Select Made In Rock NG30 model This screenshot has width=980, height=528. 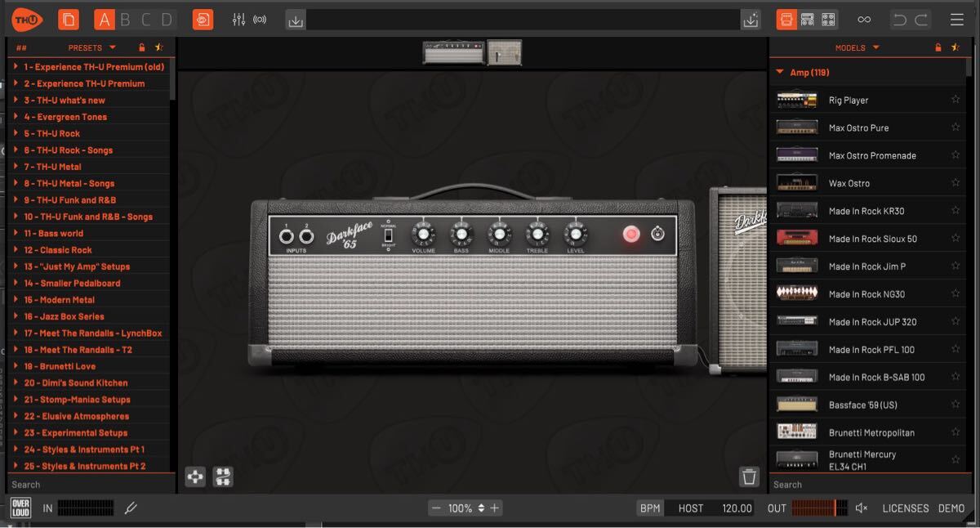click(x=868, y=294)
